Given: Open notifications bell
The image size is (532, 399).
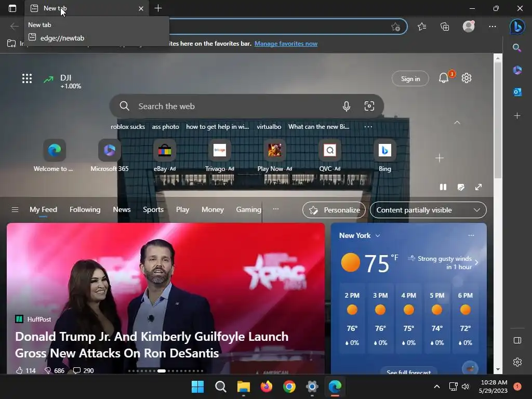Looking at the screenshot, I should (x=444, y=78).
